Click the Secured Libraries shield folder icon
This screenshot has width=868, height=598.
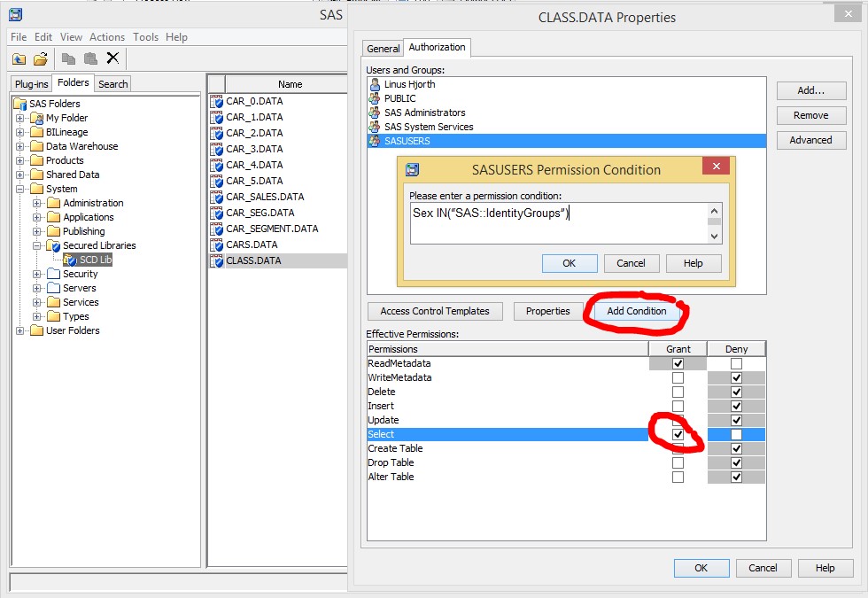54,245
